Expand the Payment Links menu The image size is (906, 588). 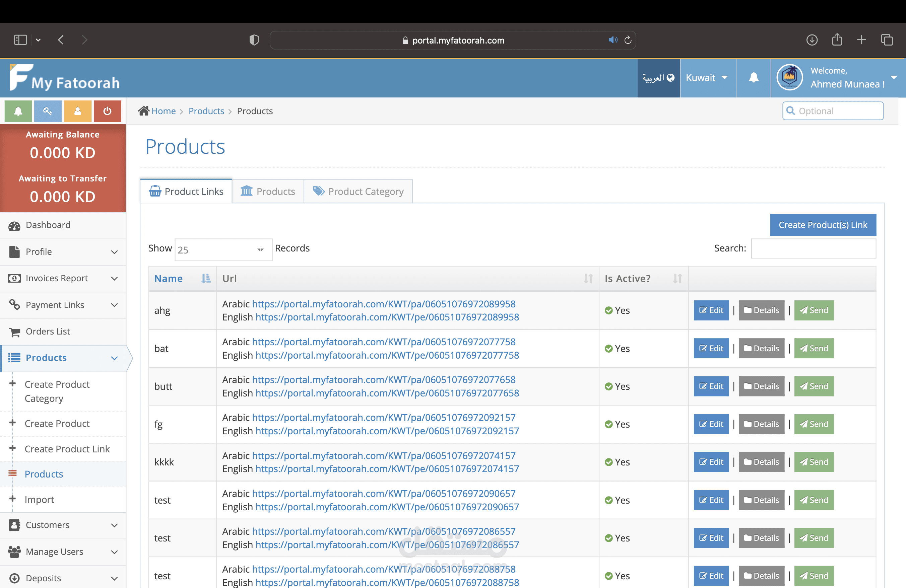click(x=63, y=305)
